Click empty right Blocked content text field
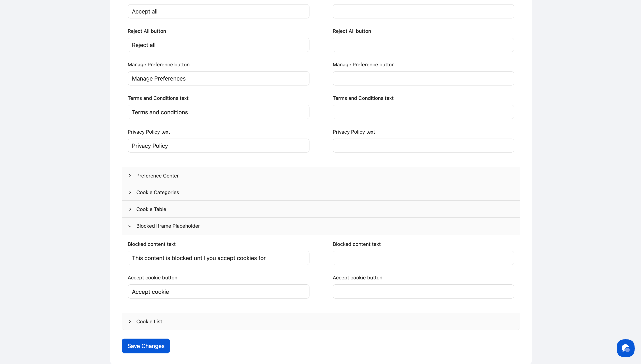 pos(423,258)
